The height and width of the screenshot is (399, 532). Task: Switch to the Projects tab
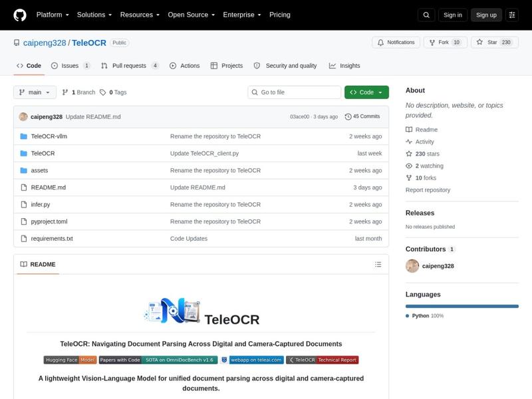(x=227, y=66)
